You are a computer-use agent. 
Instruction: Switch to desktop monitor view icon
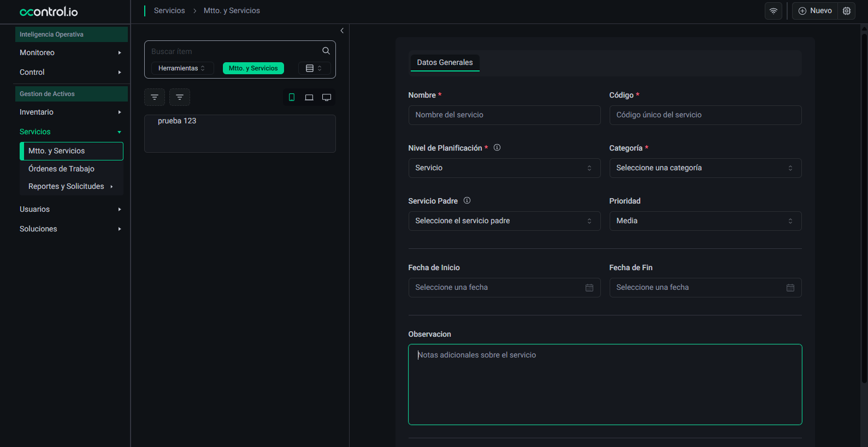(327, 97)
